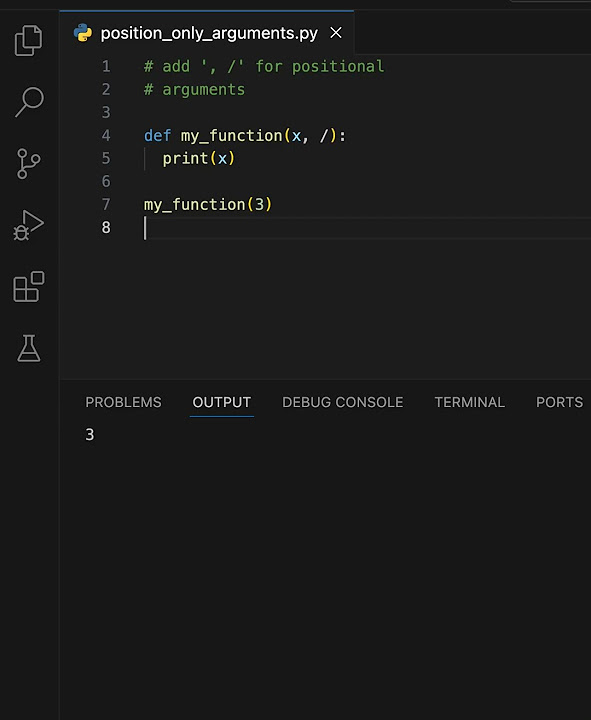Click line number 7 in gutter
Screen dimensions: 591x720
tap(106, 204)
